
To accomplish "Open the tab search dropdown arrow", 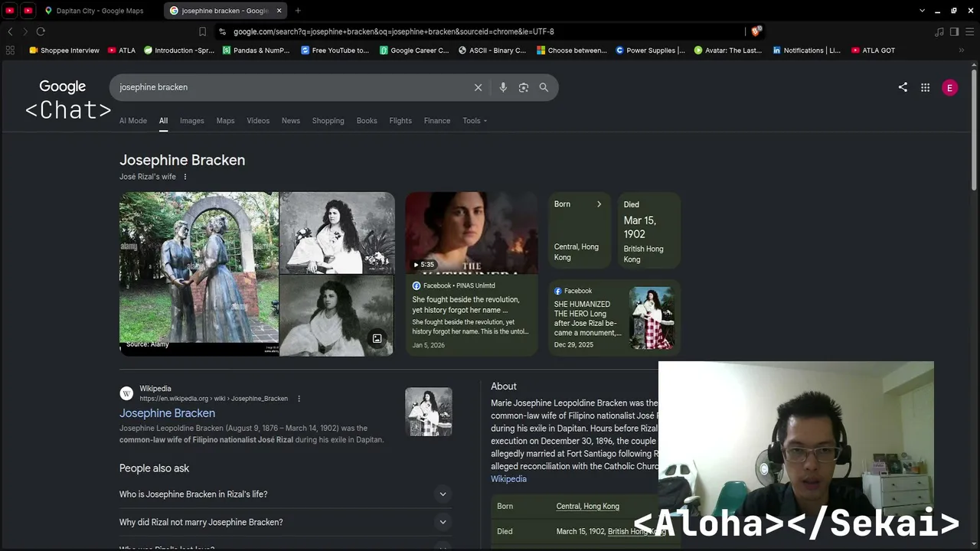I will pyautogui.click(x=922, y=11).
